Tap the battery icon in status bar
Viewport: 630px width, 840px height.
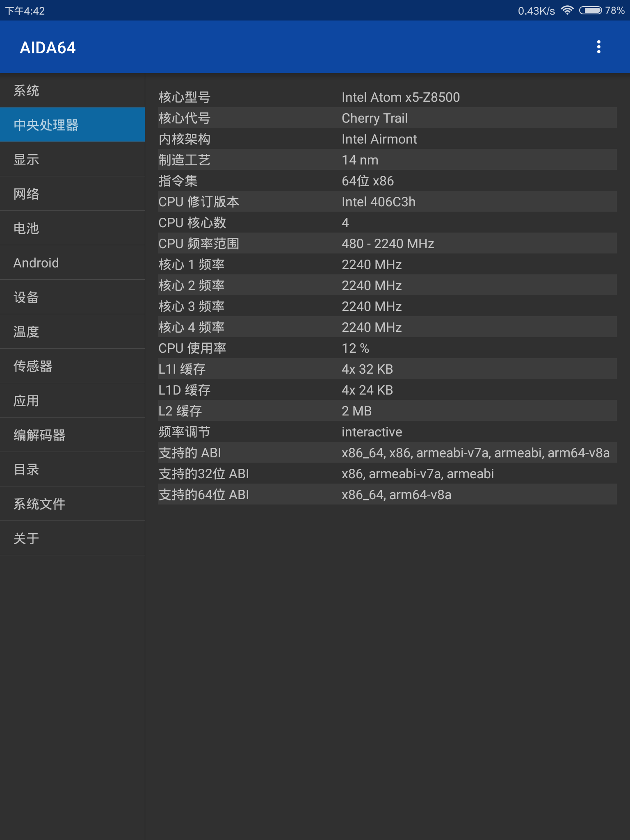click(590, 10)
